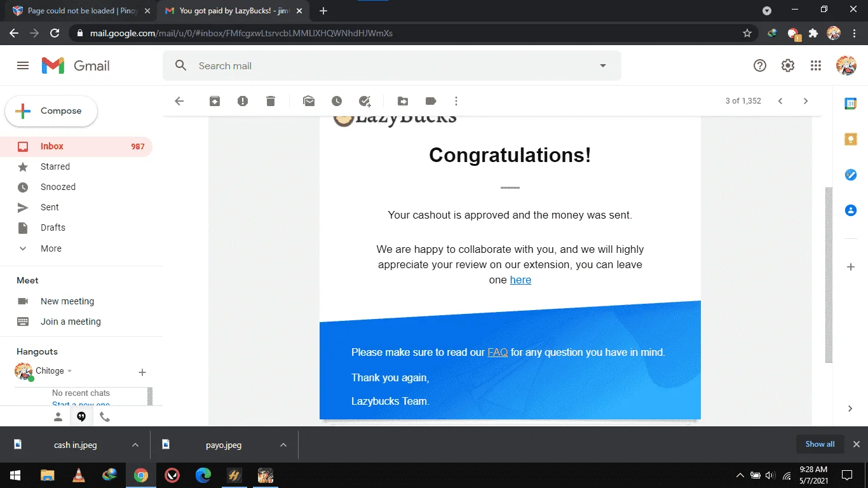The width and height of the screenshot is (868, 488).
Task: Open Hangouts phone calls tab
Action: (105, 417)
